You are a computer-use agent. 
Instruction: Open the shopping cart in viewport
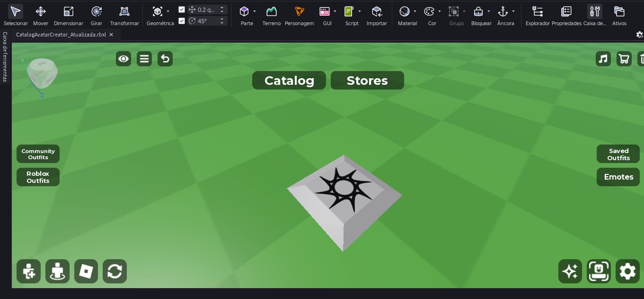[624, 59]
